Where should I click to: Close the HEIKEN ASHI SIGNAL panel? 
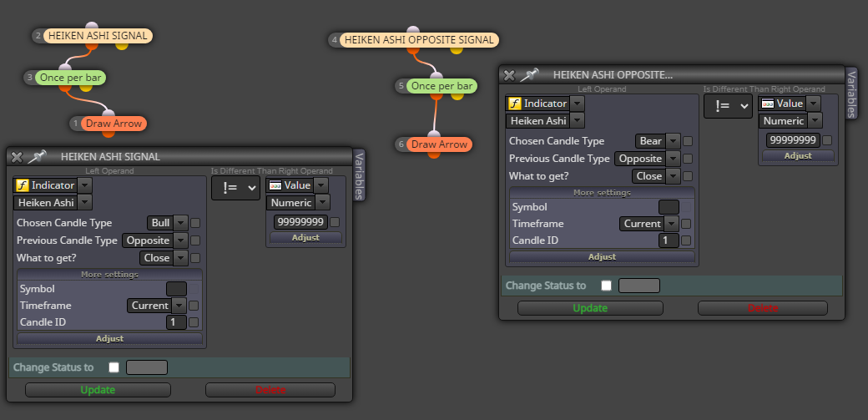click(x=17, y=157)
